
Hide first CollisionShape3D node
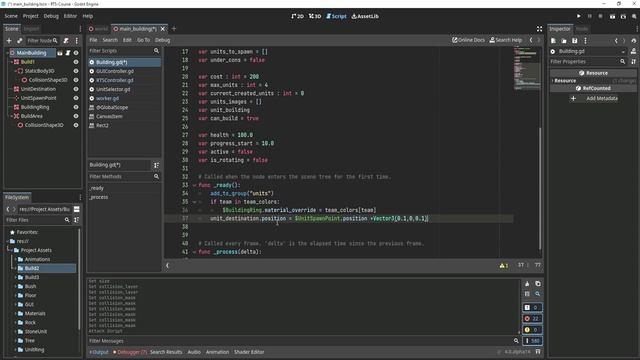tap(76, 80)
